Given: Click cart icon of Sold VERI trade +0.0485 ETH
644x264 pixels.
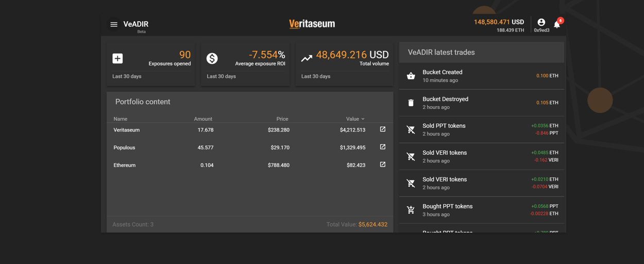Looking at the screenshot, I should pyautogui.click(x=411, y=156).
